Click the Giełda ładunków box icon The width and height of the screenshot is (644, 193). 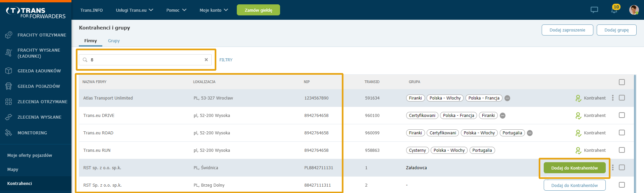(9, 71)
